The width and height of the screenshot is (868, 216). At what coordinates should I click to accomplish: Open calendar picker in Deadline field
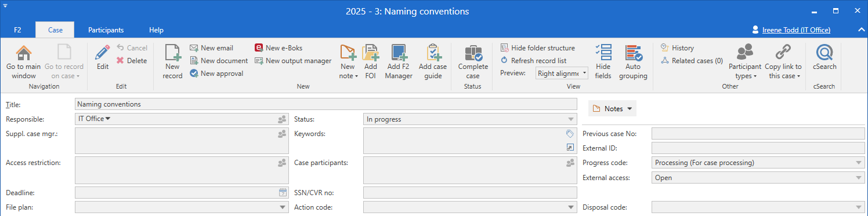(283, 192)
